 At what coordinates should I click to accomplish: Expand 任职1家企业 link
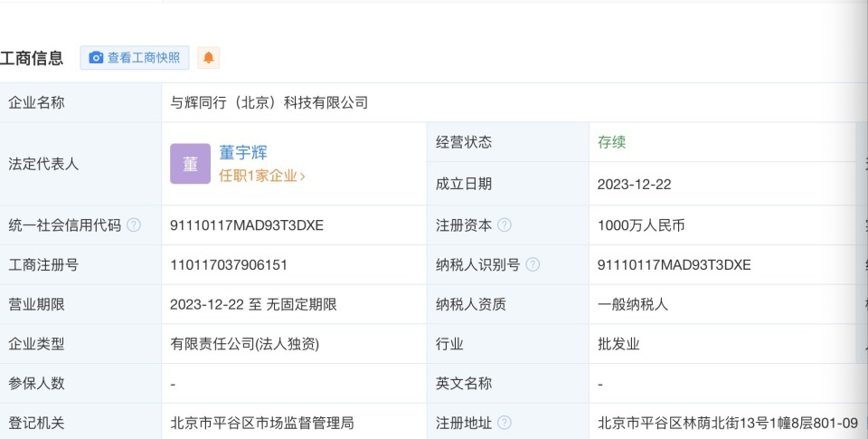[262, 176]
